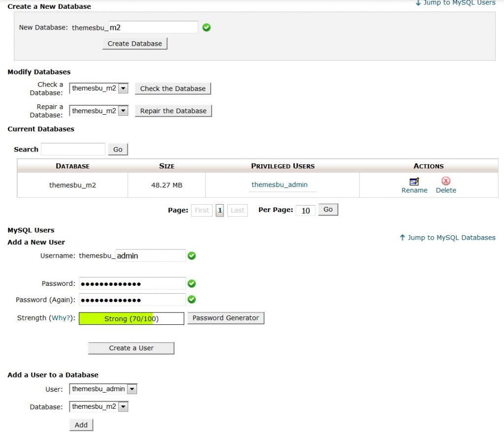Click the Repair the Database button
Viewport: 504px width, 432px height.
pyautogui.click(x=173, y=111)
